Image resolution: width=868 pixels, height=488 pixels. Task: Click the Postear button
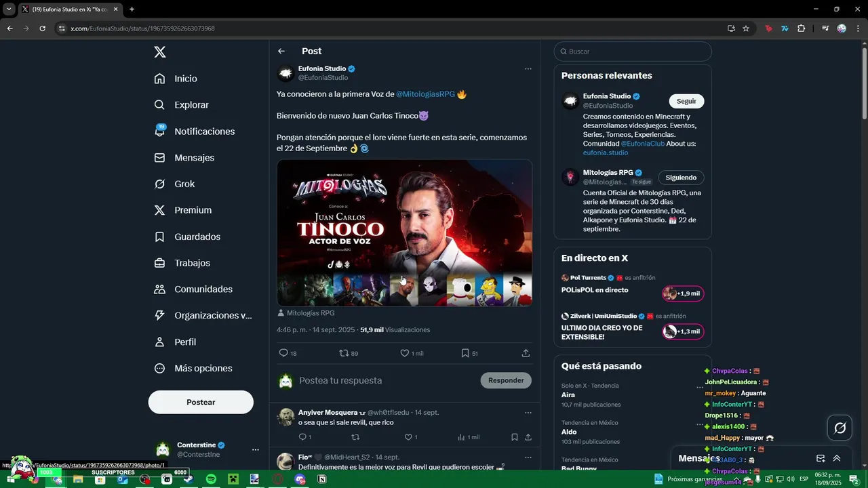tap(201, 402)
